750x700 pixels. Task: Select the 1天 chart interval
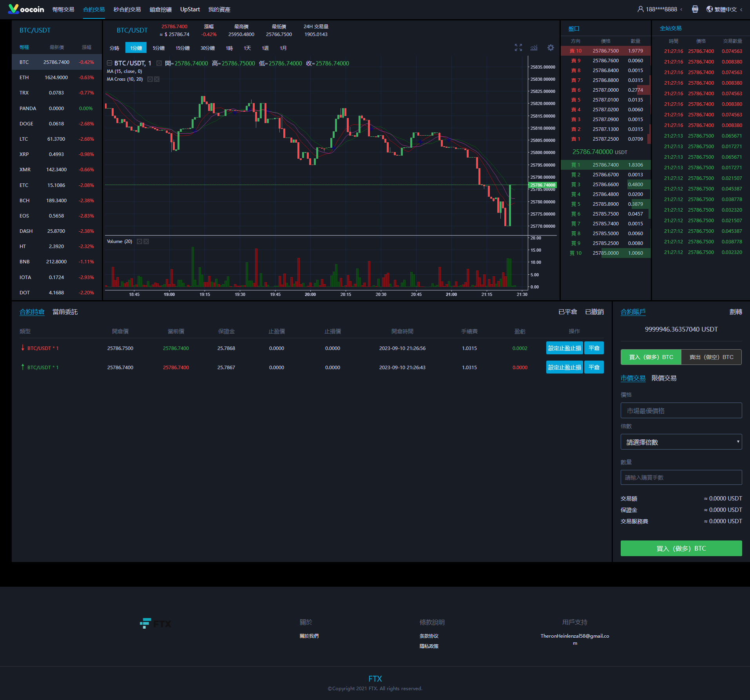(247, 48)
